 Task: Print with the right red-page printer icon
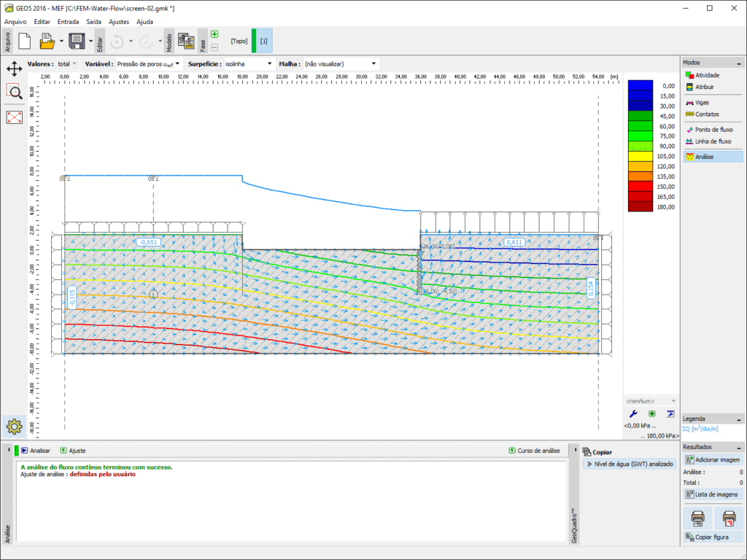click(729, 518)
